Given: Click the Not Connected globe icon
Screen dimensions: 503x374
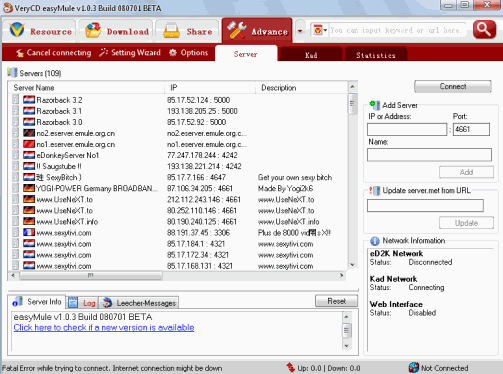Looking at the screenshot, I should [x=414, y=367].
